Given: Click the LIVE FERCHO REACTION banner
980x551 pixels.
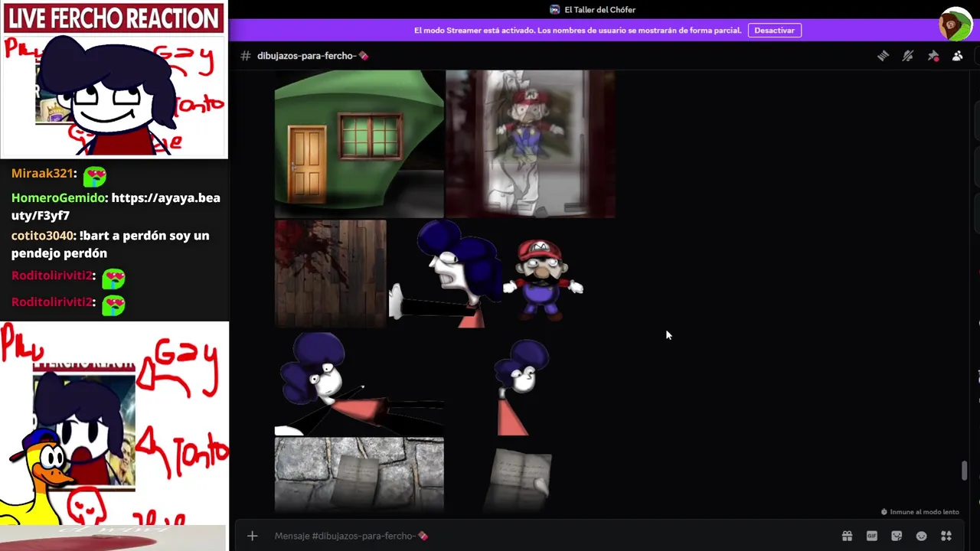Looking at the screenshot, I should click(x=113, y=18).
